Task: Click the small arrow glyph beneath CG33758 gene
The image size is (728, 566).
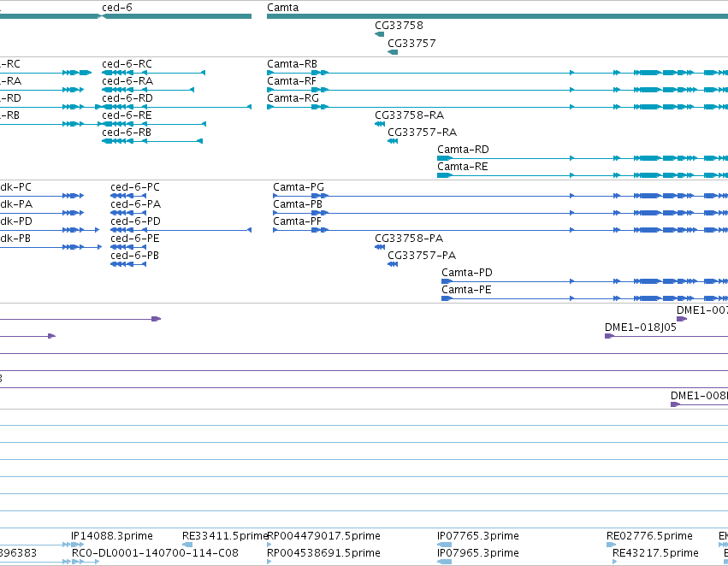Action: (x=379, y=34)
